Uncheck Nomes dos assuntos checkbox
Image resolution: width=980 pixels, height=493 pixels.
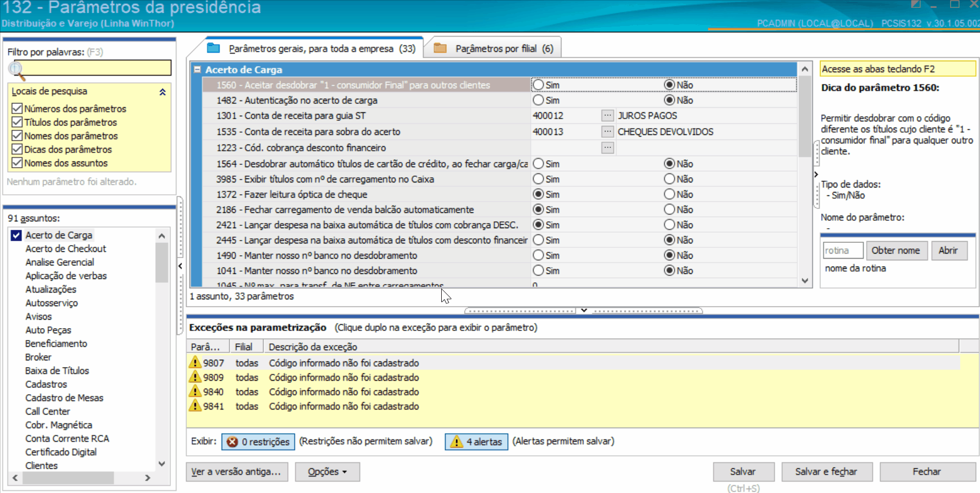[x=17, y=163]
